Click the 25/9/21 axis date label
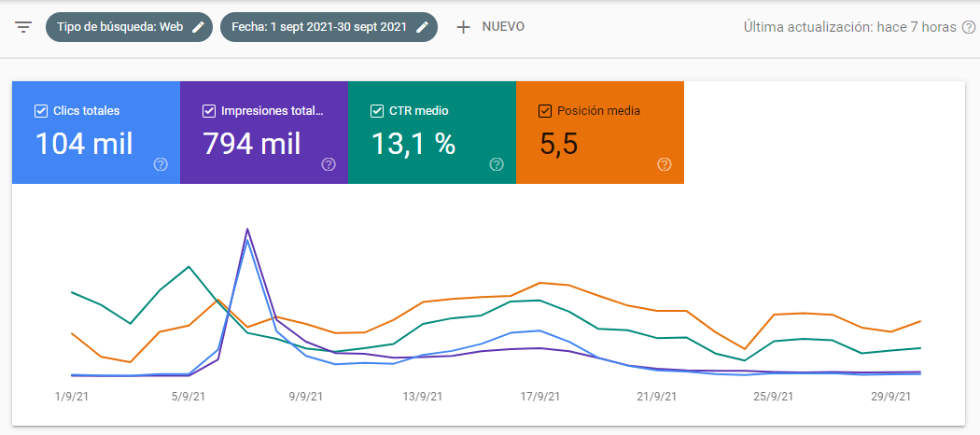This screenshot has width=980, height=435. click(774, 396)
